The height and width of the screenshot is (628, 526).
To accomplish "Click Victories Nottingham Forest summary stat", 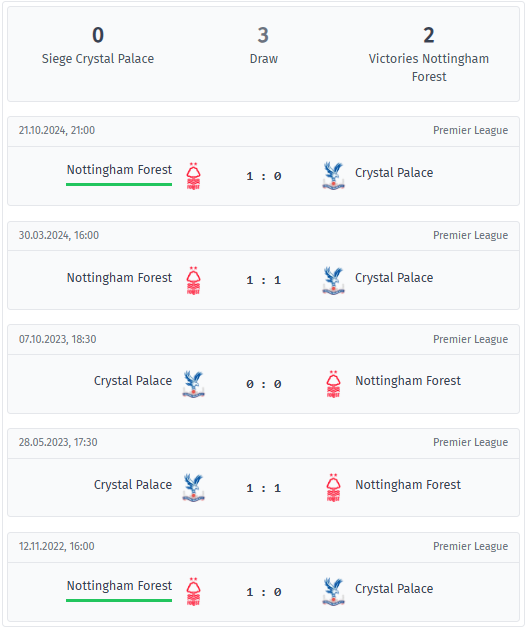I will tap(429, 54).
